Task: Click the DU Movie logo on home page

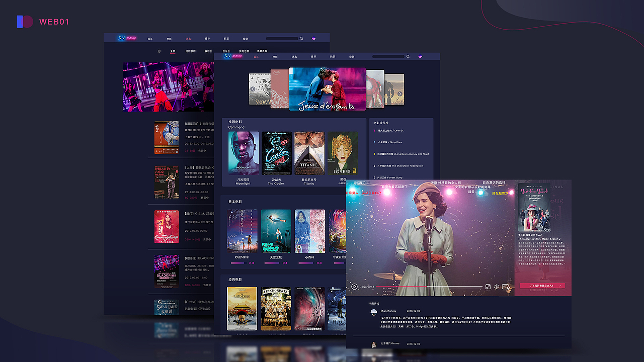Action: 233,56
